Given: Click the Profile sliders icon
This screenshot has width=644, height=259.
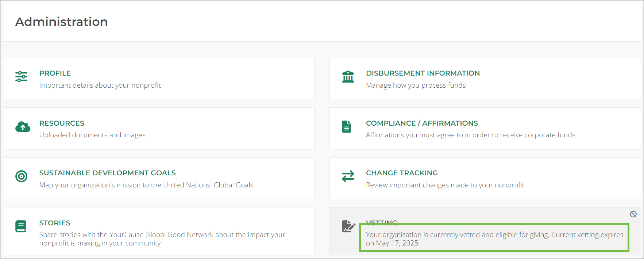Looking at the screenshot, I should click(22, 77).
